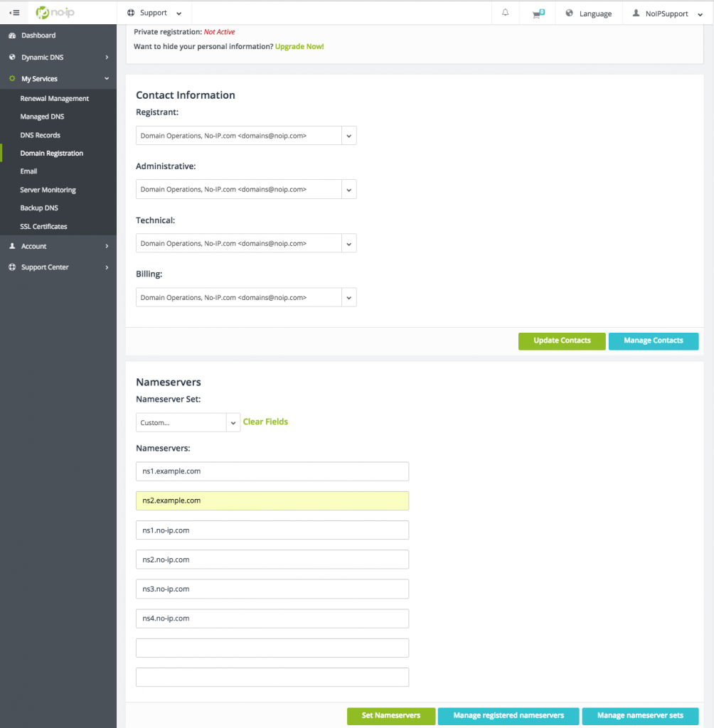Open SSL Certificates
This screenshot has height=728, width=714.
pyautogui.click(x=43, y=227)
